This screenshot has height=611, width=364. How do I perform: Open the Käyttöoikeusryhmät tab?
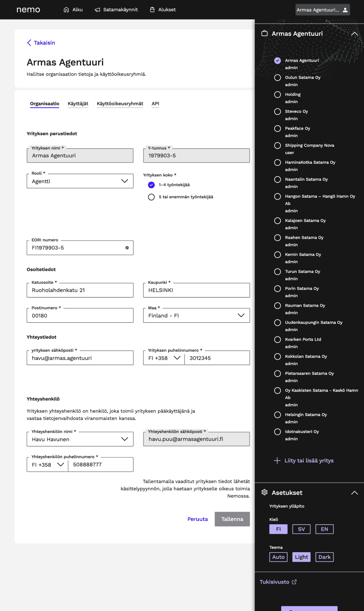[120, 103]
